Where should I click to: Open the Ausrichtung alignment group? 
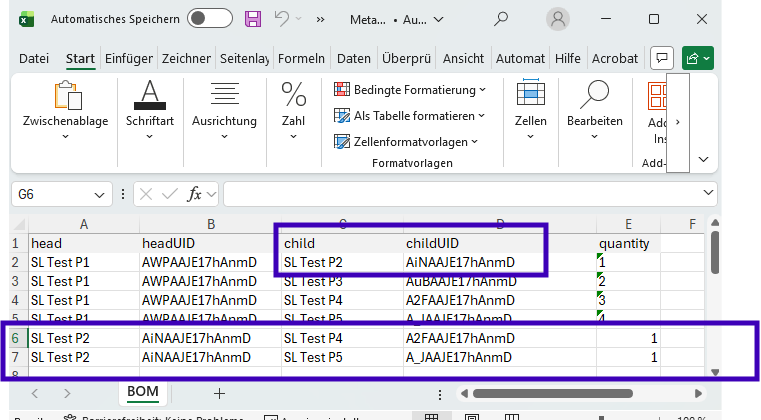coord(224,111)
